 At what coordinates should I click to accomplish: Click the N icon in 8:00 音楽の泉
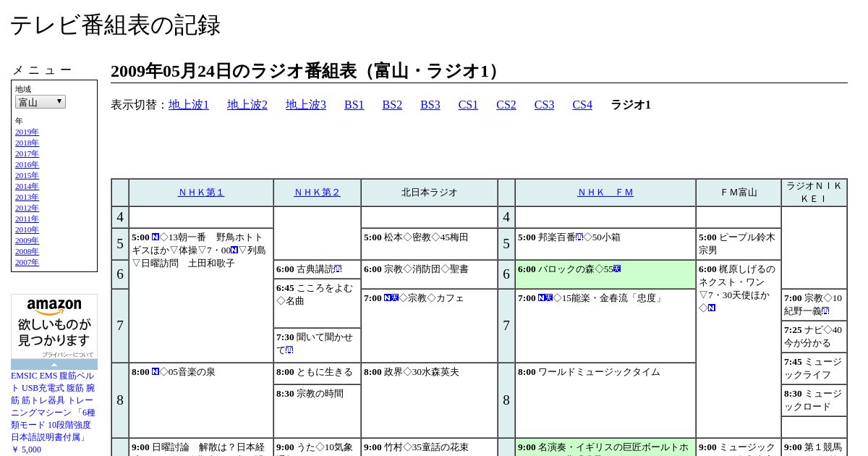[156, 372]
